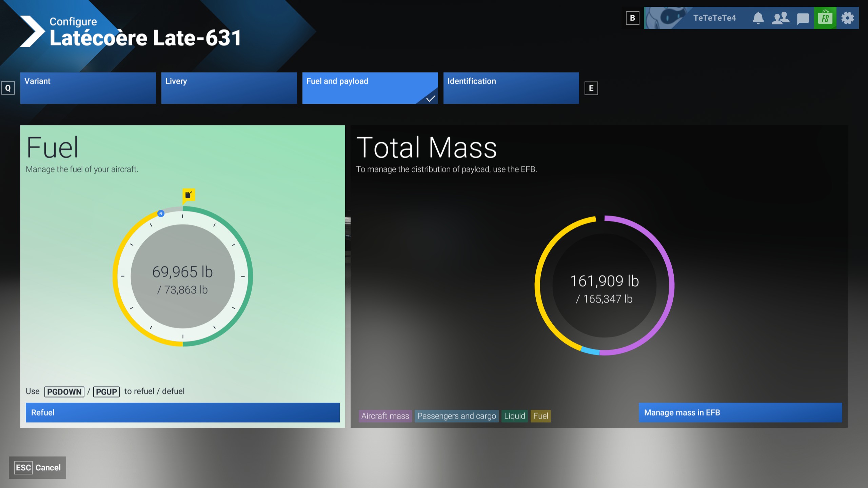Image resolution: width=868 pixels, height=488 pixels.
Task: Click the E next-tab key hint
Action: tap(591, 88)
